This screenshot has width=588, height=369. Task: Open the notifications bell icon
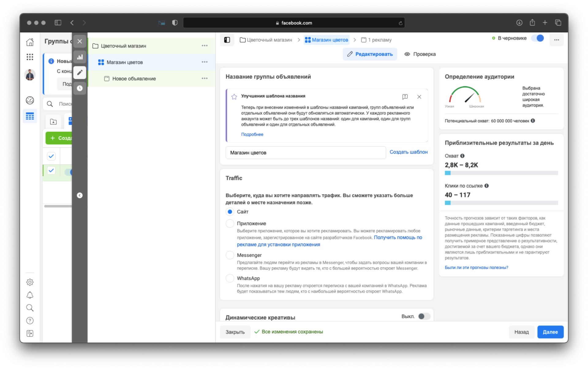click(x=30, y=295)
